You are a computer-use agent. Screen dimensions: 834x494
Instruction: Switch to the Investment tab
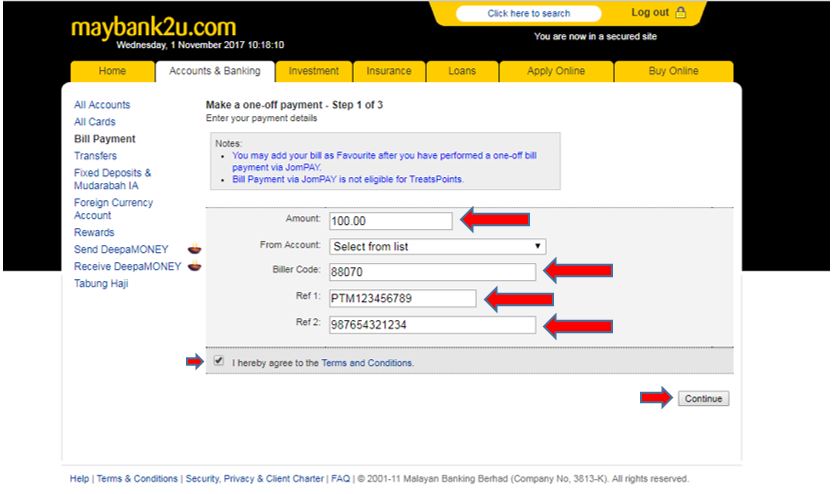[314, 71]
